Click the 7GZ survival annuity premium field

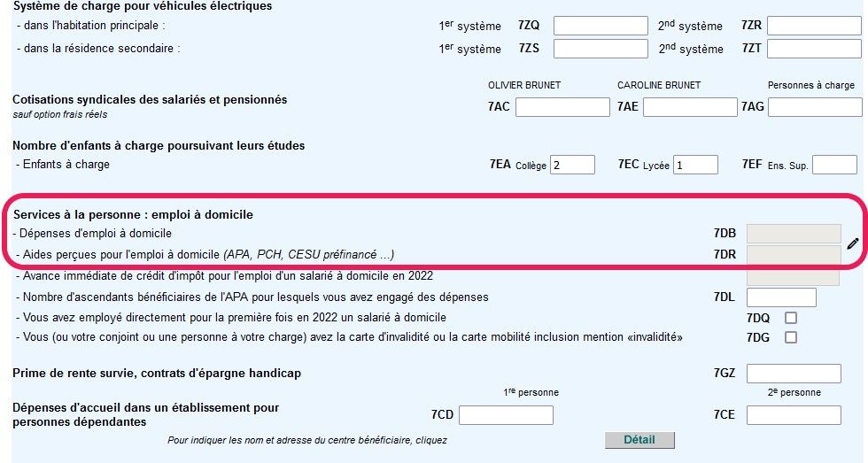pos(793,374)
